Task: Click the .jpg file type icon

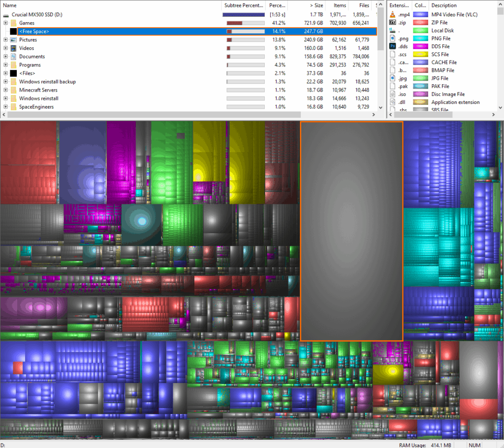Action: point(392,78)
